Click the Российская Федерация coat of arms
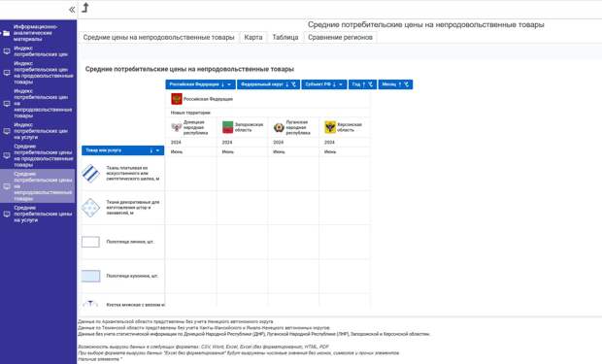This screenshot has width=602, height=364. coord(177,99)
